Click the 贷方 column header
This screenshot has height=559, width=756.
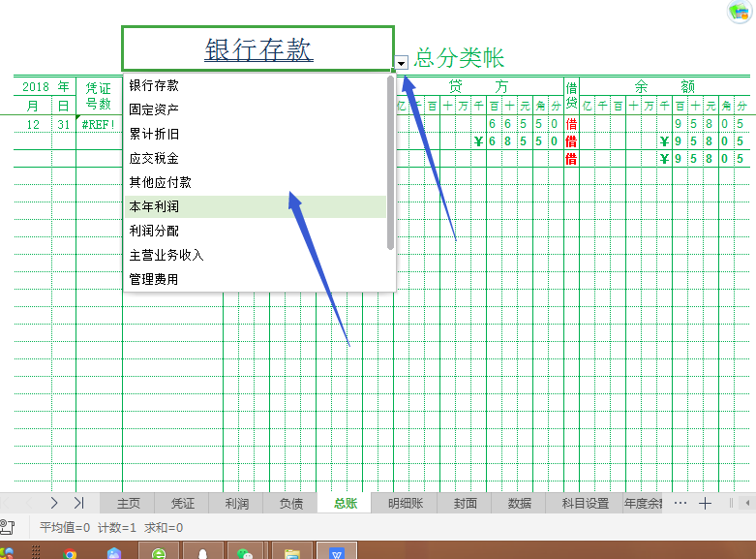479,86
